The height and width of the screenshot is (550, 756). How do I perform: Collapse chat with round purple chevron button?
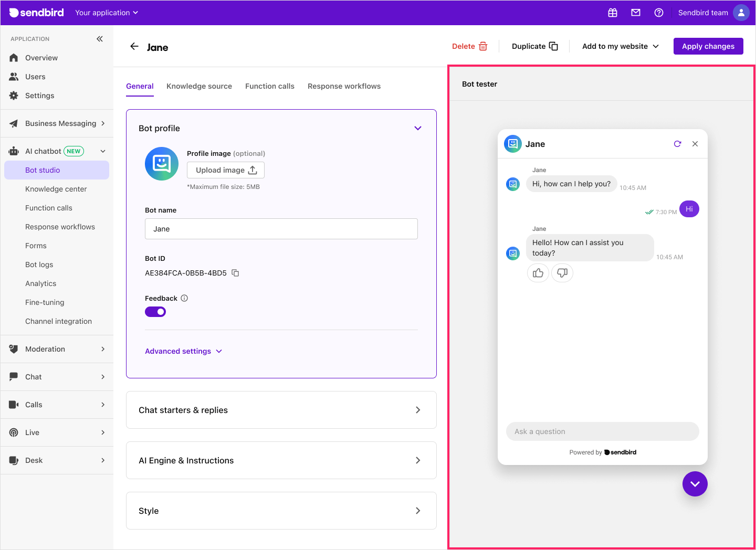(695, 484)
